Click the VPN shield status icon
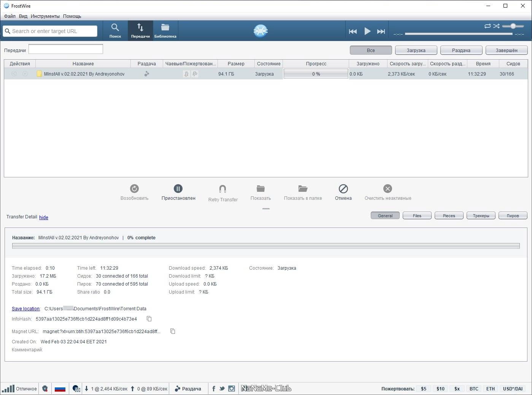This screenshot has width=532, height=395. coord(45,389)
